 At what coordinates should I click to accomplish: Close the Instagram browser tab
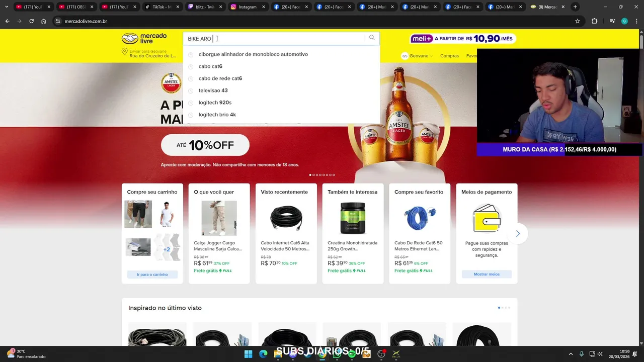264,7
